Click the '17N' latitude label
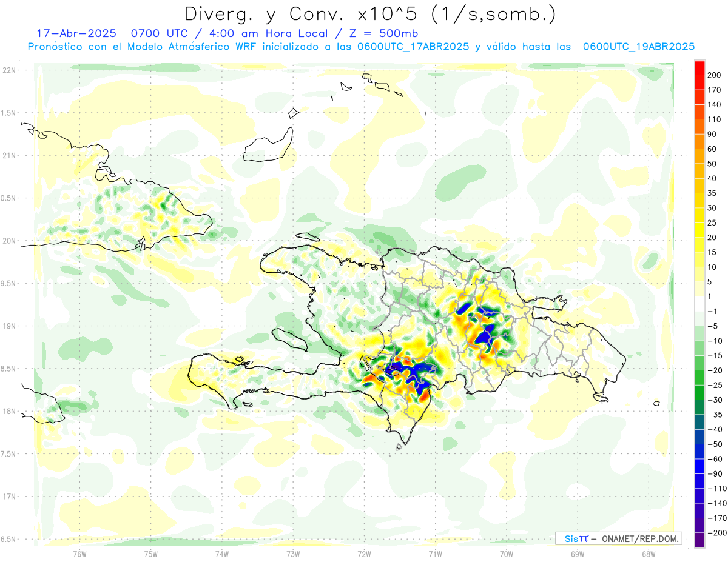The width and height of the screenshot is (728, 562). 9,497
